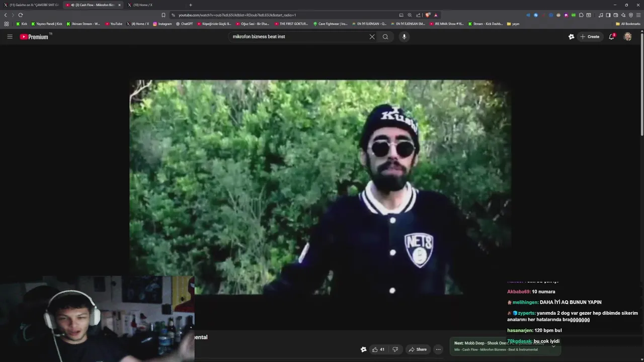Switch to Galicho on X tab

coord(31,5)
